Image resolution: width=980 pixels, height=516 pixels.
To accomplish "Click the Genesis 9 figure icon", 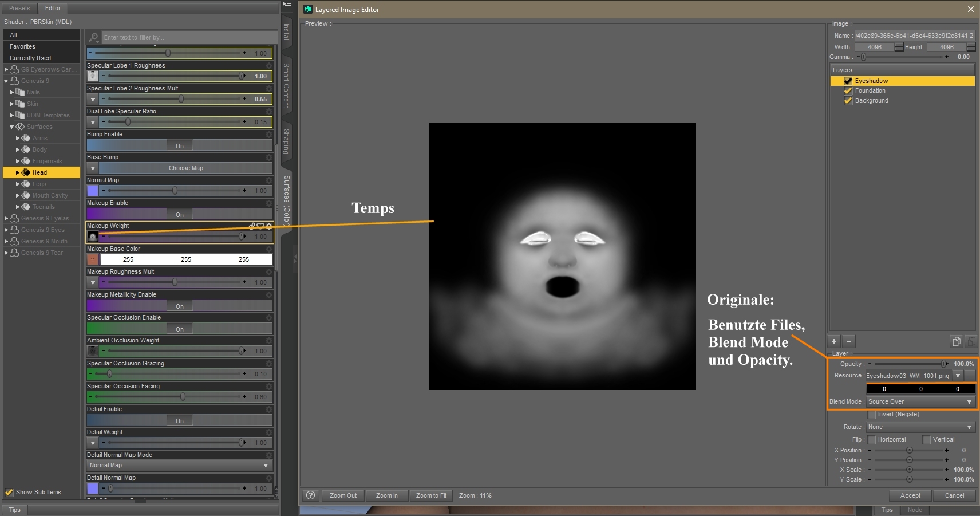I will [x=15, y=81].
